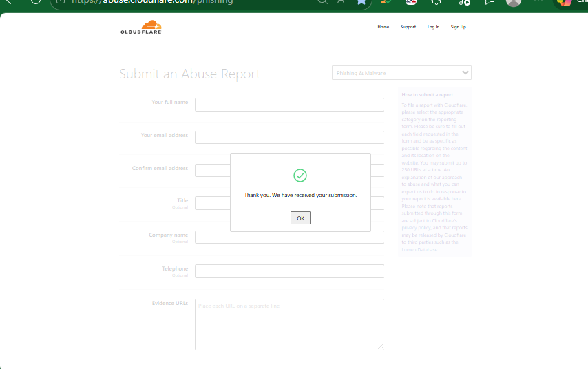Click the 'How to submit a report' sidebar title
The width and height of the screenshot is (588, 369).
(427, 95)
